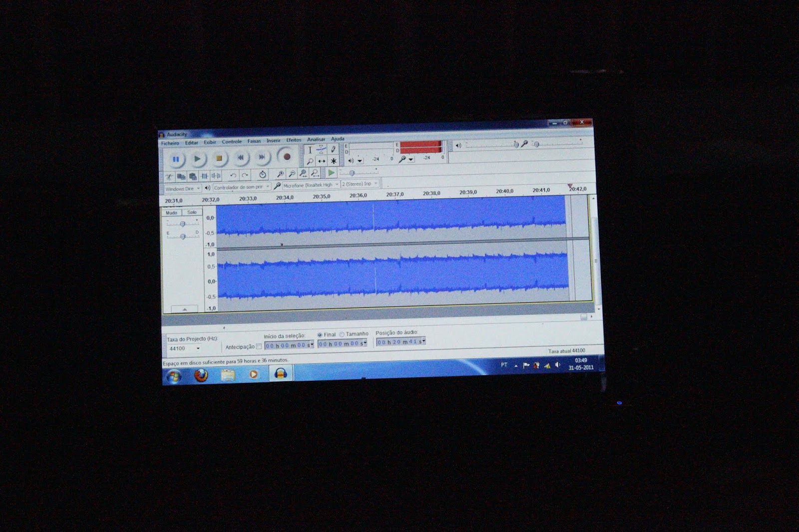Collapse the track with bottom arrow button
The image size is (799, 532).
(x=185, y=309)
